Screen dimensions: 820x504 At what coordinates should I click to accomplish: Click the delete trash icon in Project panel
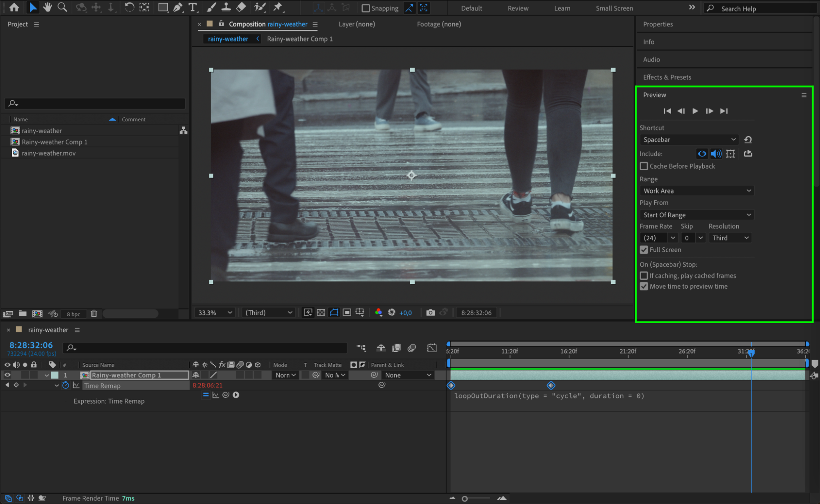(x=94, y=314)
